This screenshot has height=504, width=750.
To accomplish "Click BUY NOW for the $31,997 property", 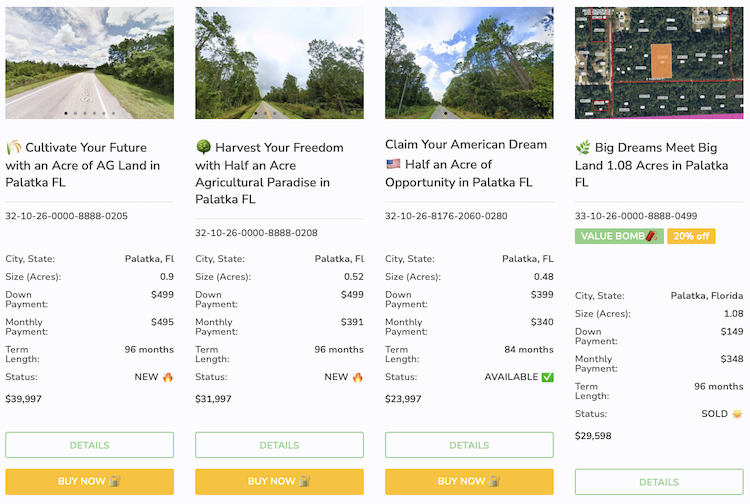I will pos(279,482).
